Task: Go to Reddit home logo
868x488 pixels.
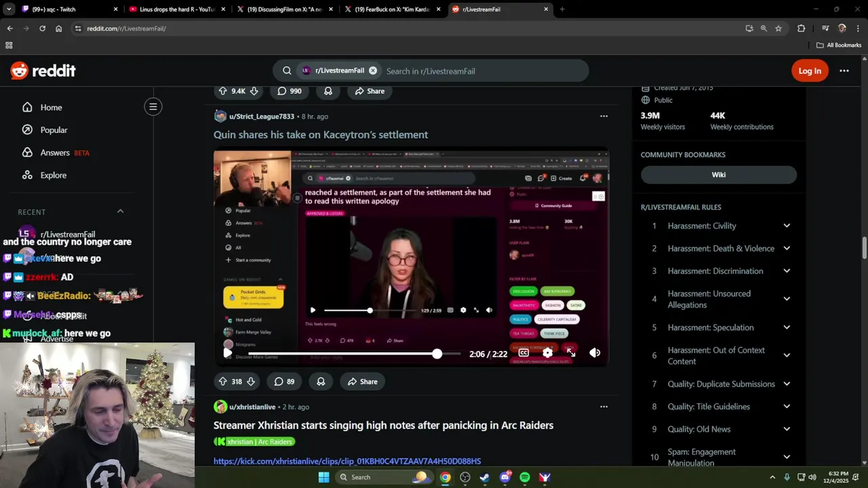Action: [x=43, y=70]
